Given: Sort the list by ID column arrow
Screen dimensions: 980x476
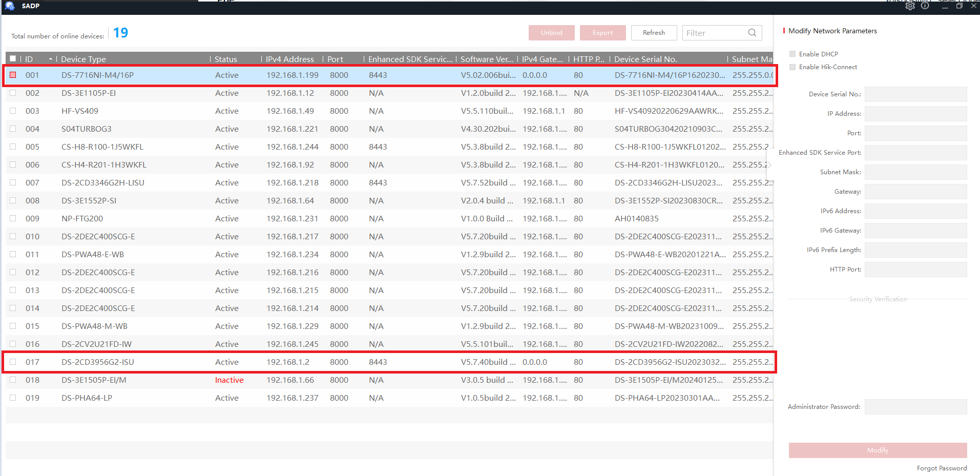Looking at the screenshot, I should point(51,59).
